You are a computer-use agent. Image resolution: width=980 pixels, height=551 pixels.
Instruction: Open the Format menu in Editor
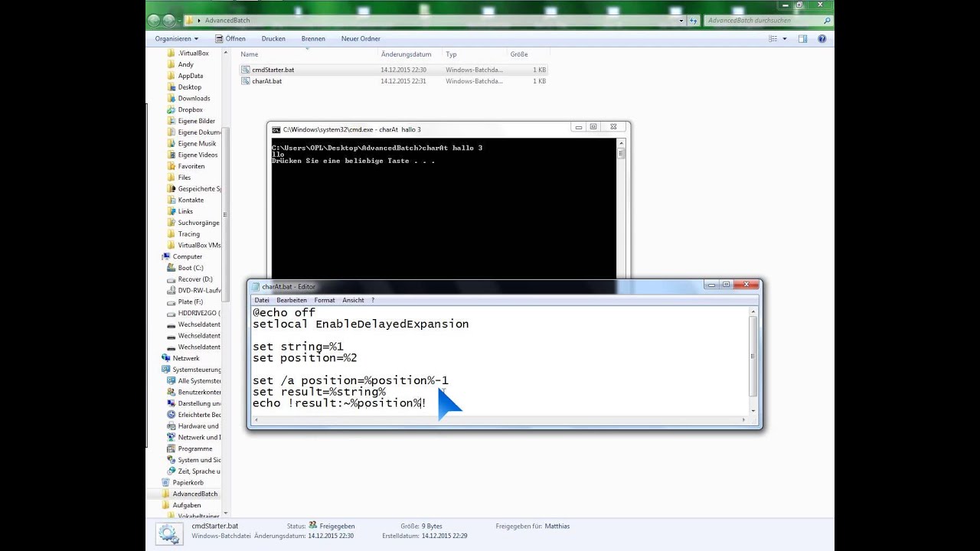click(x=325, y=300)
